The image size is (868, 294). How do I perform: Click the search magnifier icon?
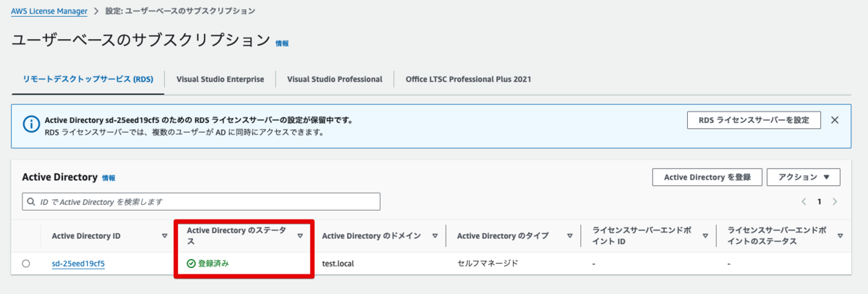pos(32,201)
